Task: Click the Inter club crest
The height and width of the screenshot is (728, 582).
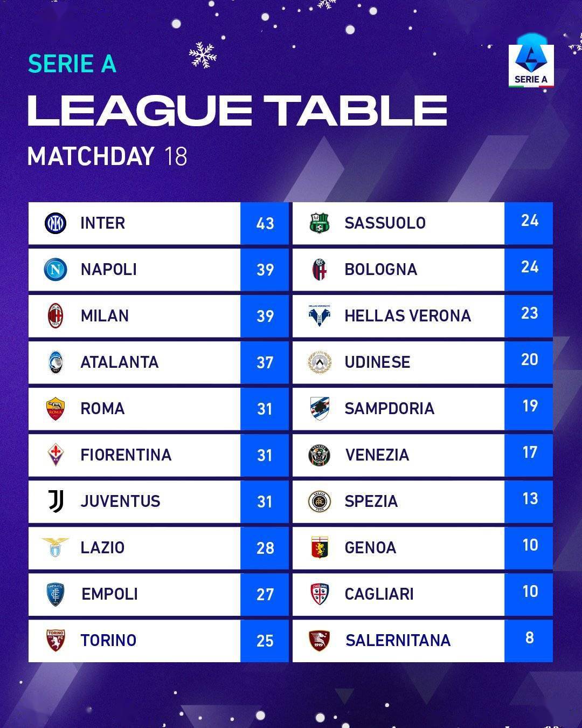Action: tap(55, 223)
